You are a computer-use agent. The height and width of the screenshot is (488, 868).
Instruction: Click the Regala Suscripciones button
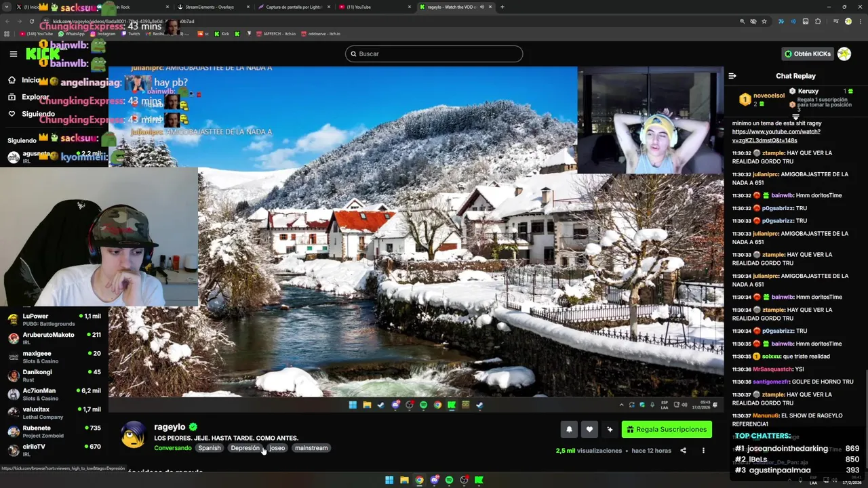click(667, 429)
